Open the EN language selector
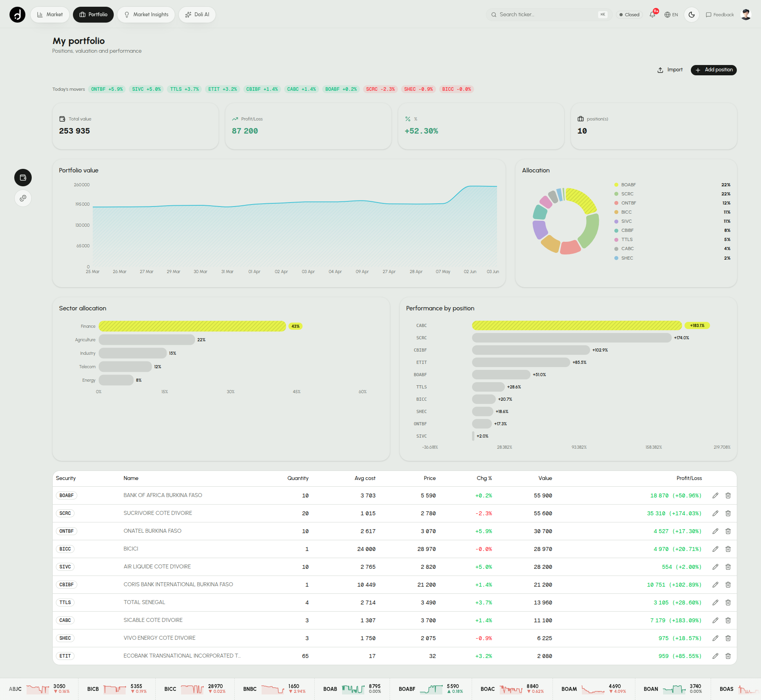 click(x=671, y=15)
